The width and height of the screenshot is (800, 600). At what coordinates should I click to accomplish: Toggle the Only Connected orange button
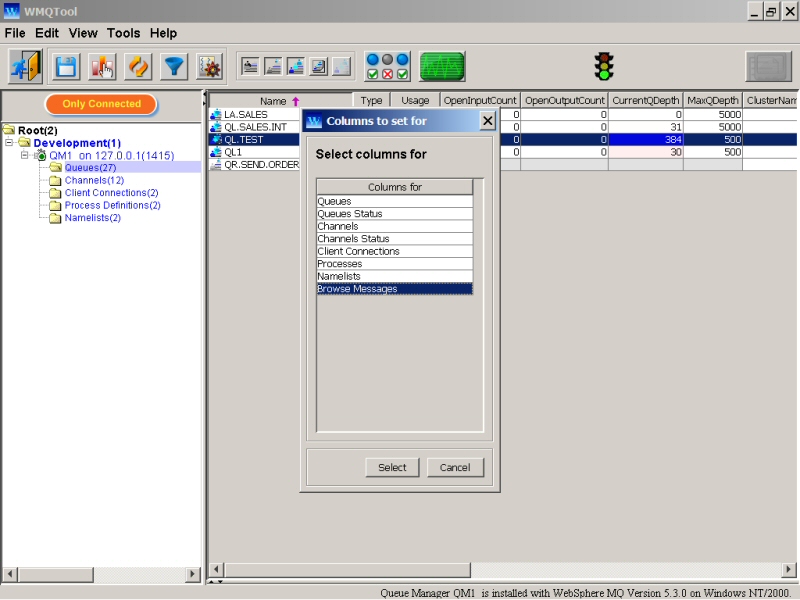coord(101,104)
